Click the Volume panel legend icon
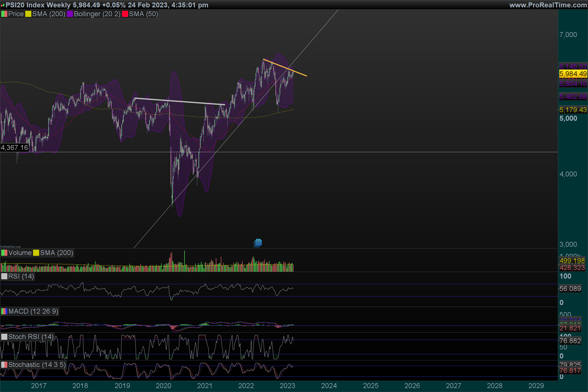 pyautogui.click(x=4, y=253)
